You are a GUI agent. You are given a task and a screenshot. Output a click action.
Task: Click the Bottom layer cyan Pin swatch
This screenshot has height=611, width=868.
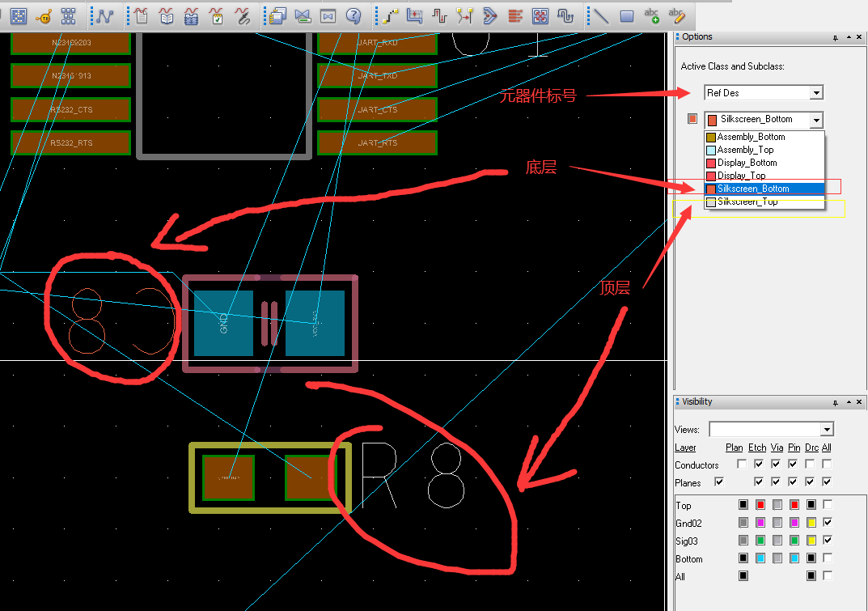794,558
